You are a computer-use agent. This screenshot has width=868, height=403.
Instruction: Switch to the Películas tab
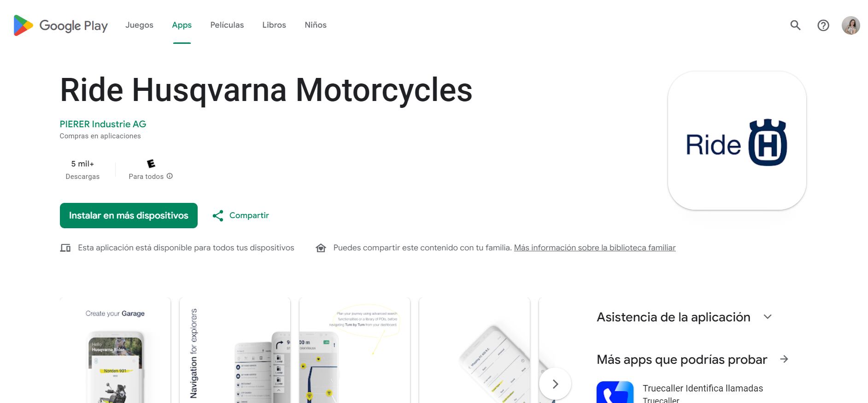227,25
